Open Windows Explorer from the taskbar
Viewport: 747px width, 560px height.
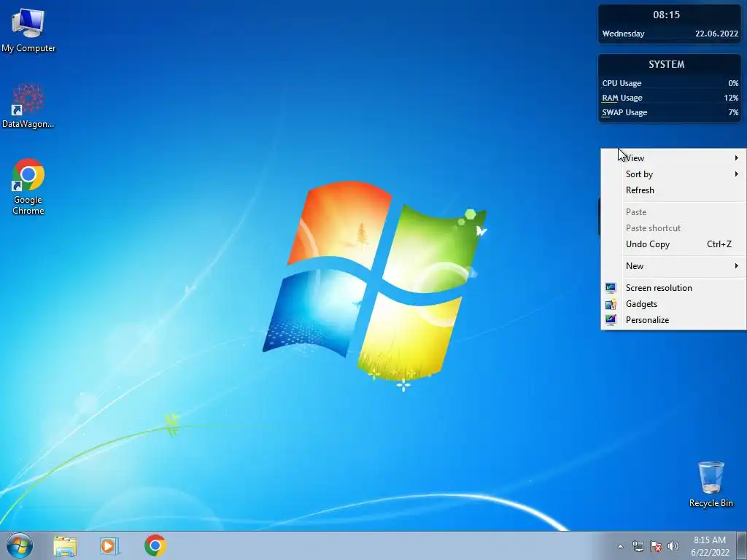65,545
